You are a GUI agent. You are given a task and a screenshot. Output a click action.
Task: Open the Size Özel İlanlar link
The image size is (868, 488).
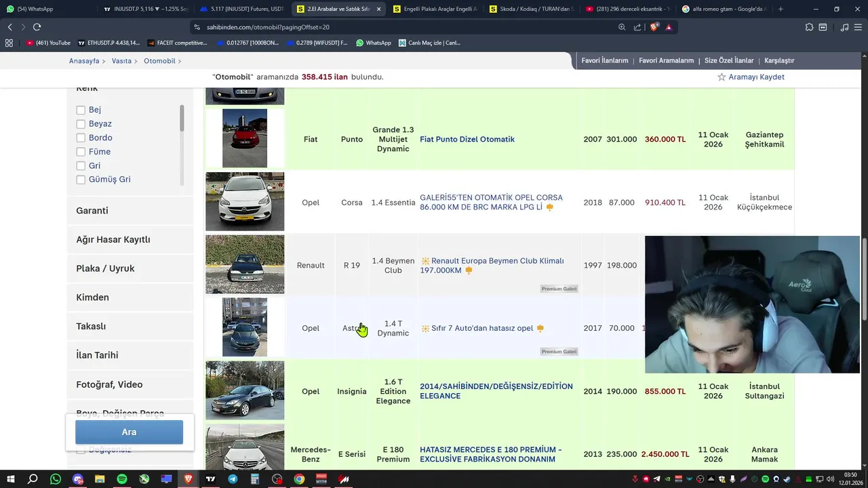[x=729, y=60]
